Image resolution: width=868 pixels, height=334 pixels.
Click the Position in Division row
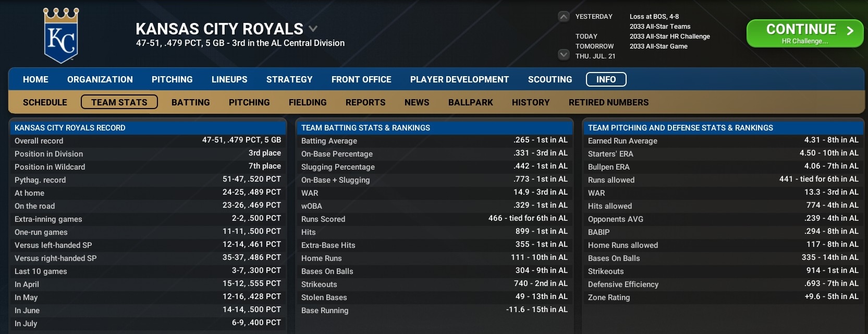coord(148,153)
